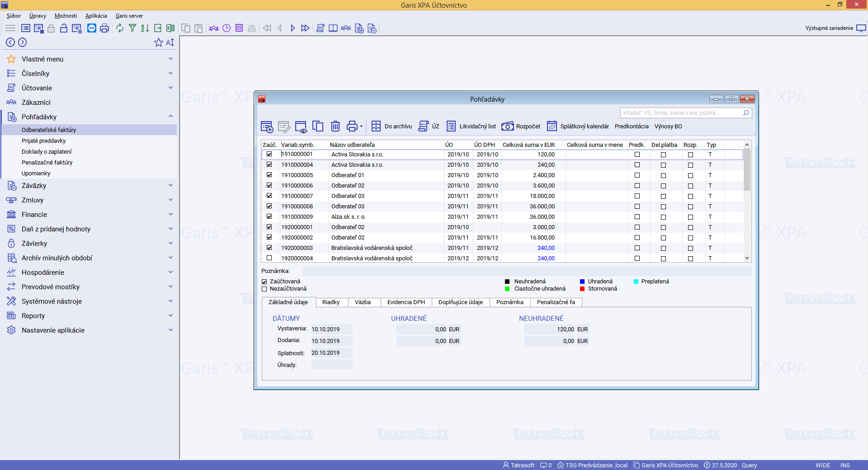This screenshot has height=470, width=868.
Task: Click the printer icon in main toolbar
Action: tap(104, 28)
